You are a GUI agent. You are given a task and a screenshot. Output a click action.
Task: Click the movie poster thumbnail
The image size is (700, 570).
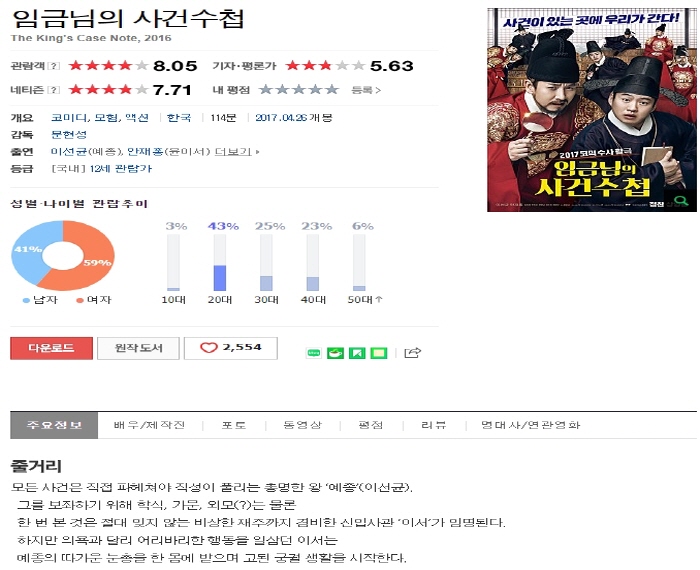point(592,110)
